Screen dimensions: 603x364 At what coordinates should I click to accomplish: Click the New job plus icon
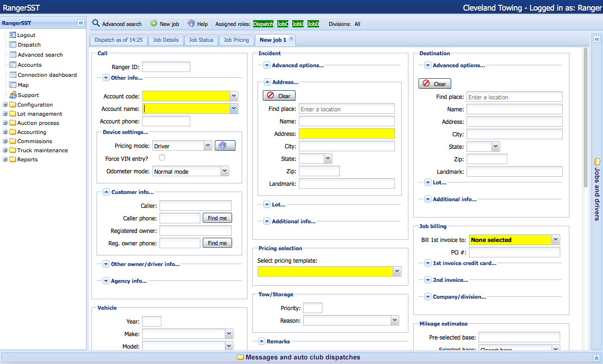(x=154, y=24)
